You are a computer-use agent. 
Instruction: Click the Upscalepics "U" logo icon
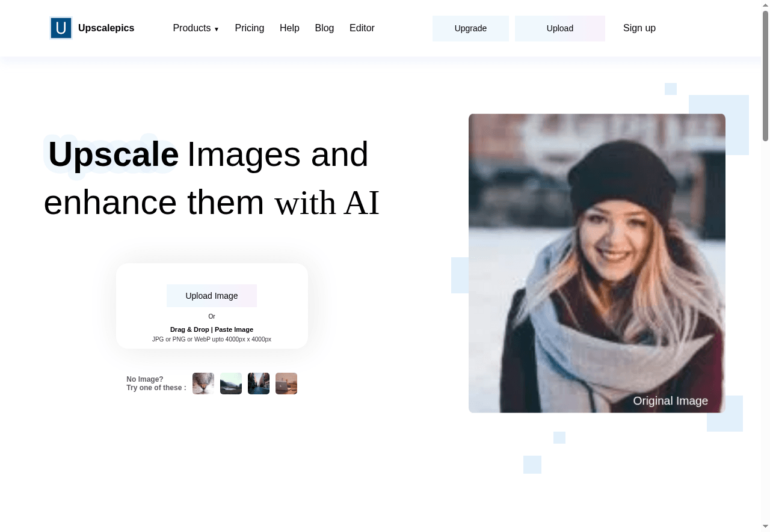click(x=61, y=28)
